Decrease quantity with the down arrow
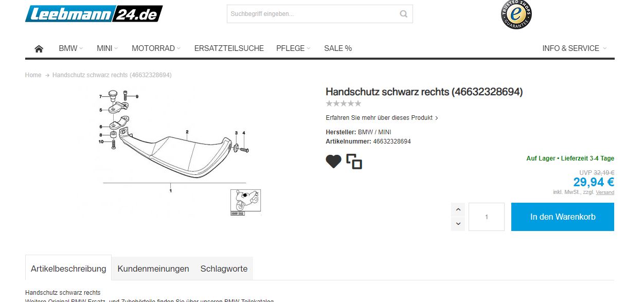 click(x=458, y=224)
